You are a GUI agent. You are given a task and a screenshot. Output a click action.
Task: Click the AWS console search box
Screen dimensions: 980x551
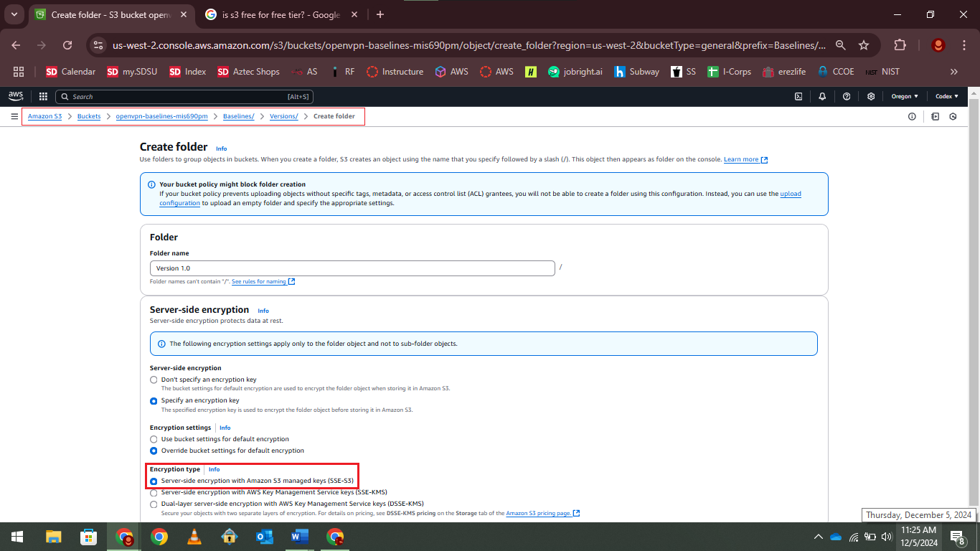184,96
